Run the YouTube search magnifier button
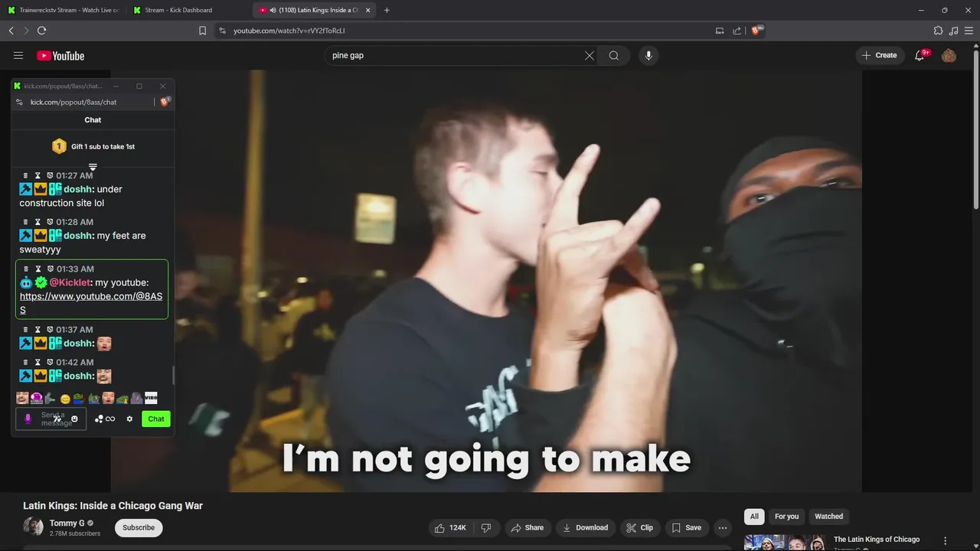 tap(614, 55)
